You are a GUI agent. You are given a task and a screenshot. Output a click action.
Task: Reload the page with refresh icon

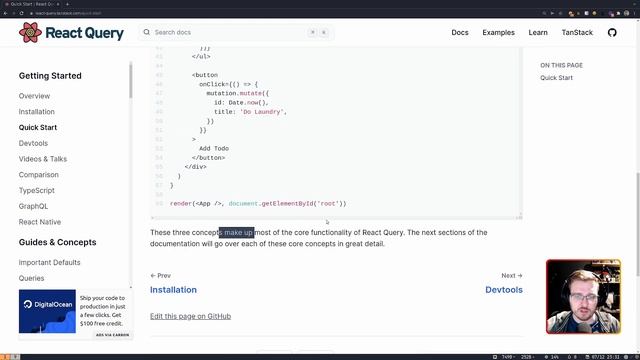[x=22, y=13]
